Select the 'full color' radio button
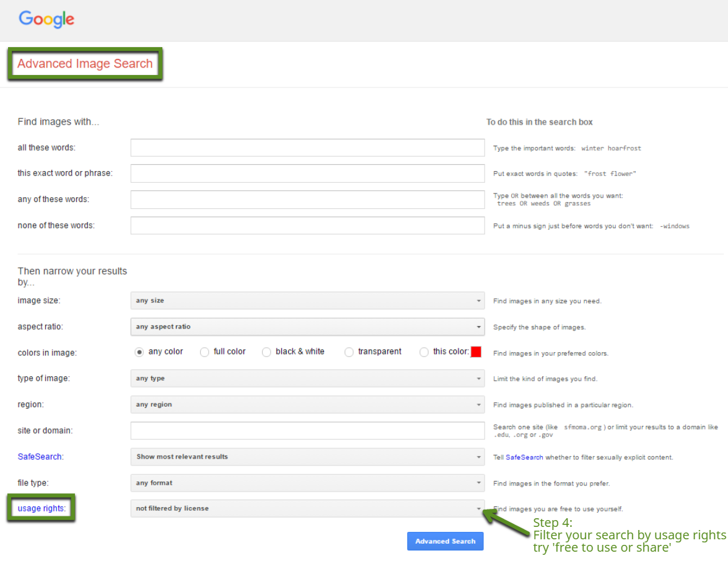 pos(204,352)
